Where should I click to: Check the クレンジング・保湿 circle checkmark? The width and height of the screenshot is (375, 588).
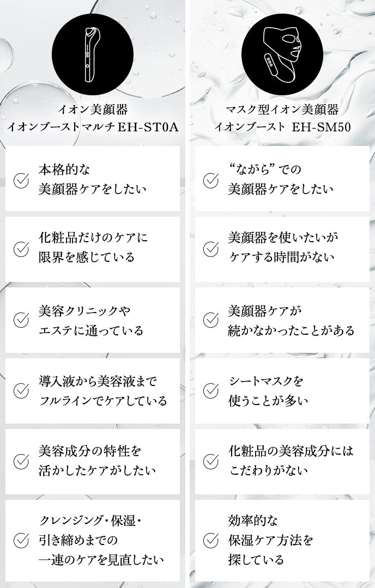point(21,540)
